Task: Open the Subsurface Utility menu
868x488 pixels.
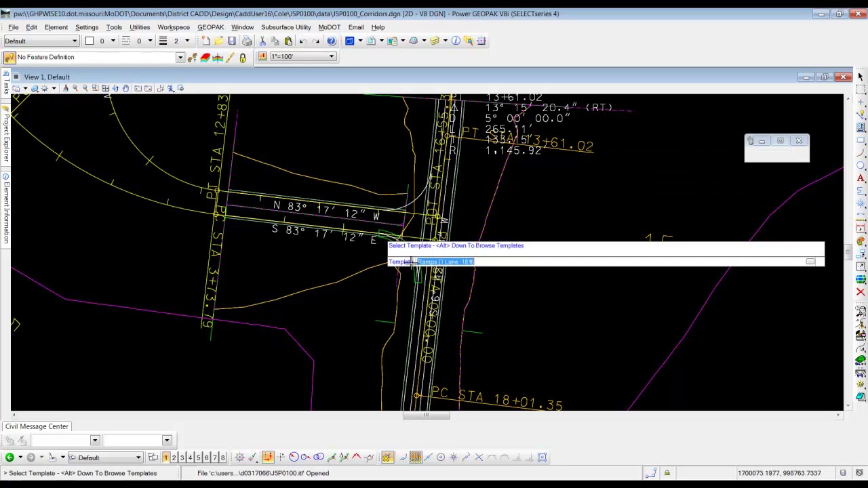Action: click(285, 27)
